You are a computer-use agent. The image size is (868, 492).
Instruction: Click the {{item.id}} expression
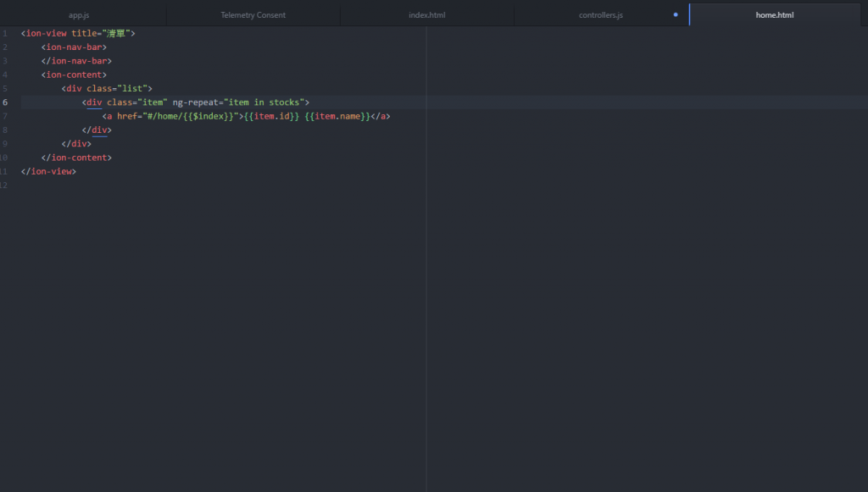(x=272, y=116)
